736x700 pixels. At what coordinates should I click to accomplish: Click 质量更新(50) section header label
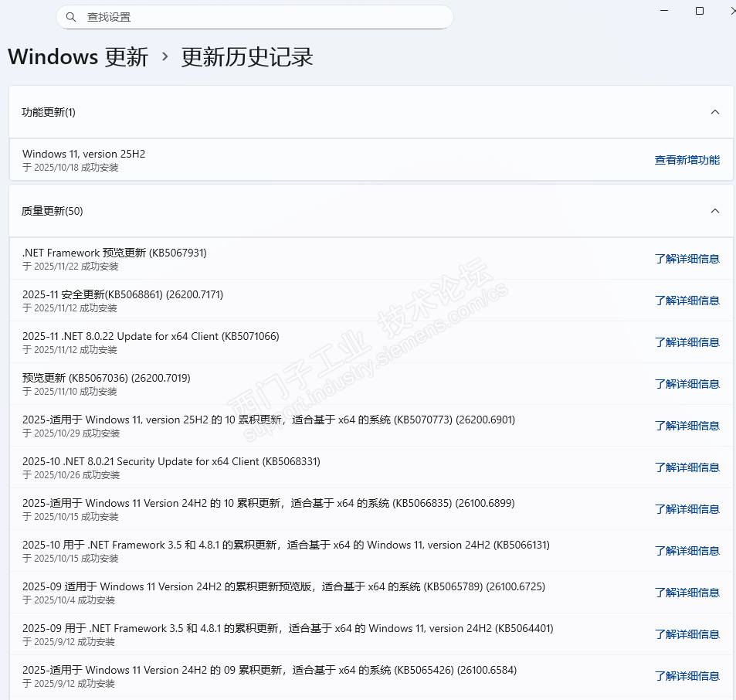(x=52, y=211)
